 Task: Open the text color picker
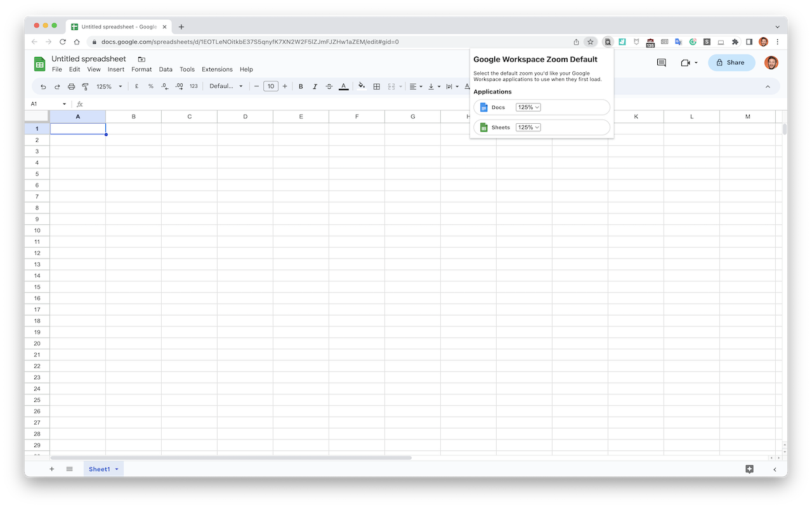(x=343, y=86)
